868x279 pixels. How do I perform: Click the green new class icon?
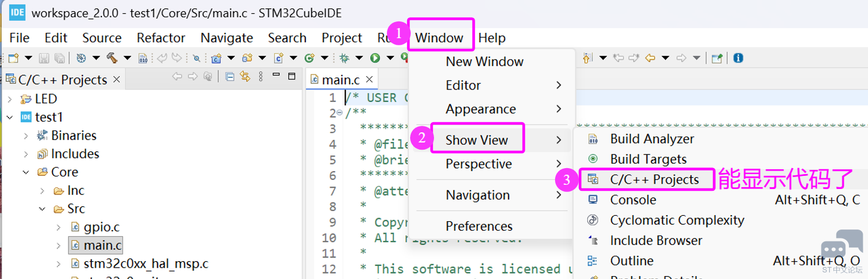(309, 58)
